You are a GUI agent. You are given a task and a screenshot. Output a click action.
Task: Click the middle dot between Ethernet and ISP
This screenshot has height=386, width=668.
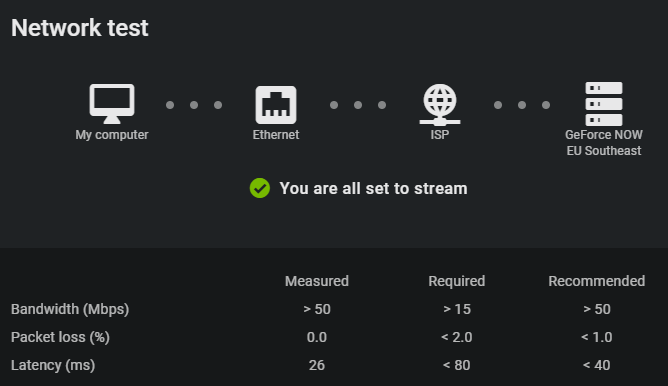coord(358,105)
